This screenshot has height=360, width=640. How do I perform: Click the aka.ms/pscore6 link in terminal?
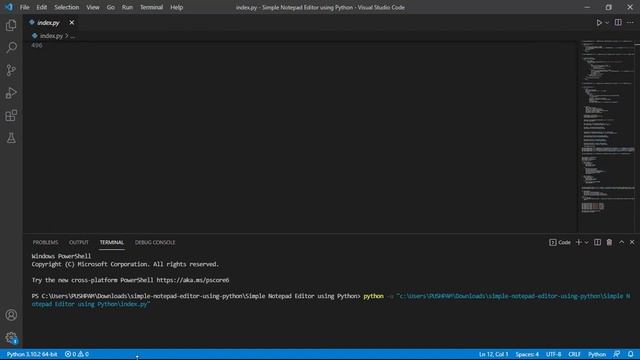(193, 280)
